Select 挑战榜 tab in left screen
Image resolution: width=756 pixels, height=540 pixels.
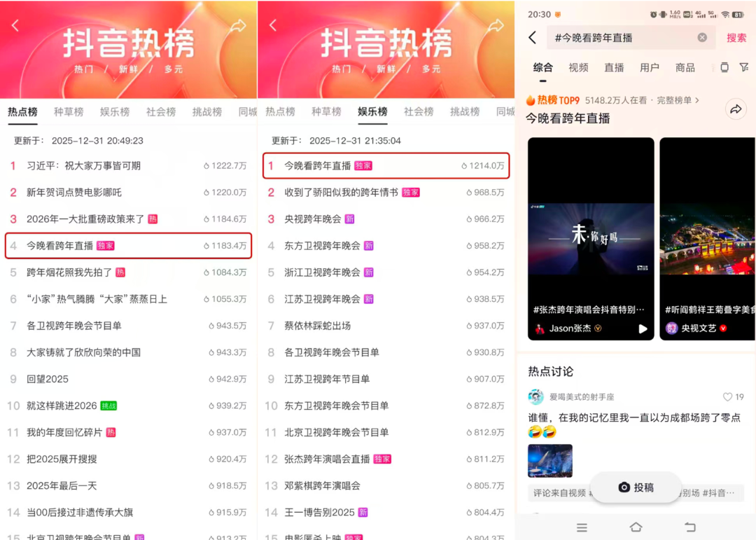pos(206,112)
